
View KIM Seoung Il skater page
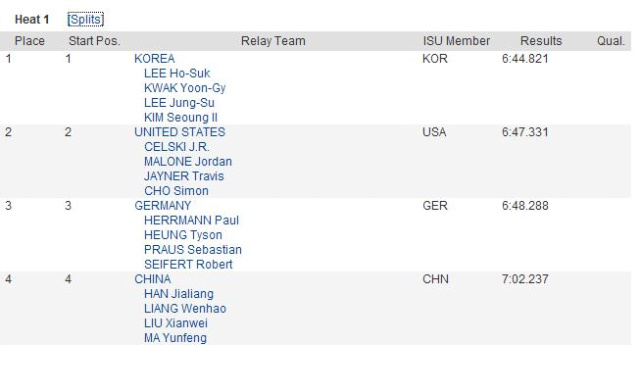181,118
